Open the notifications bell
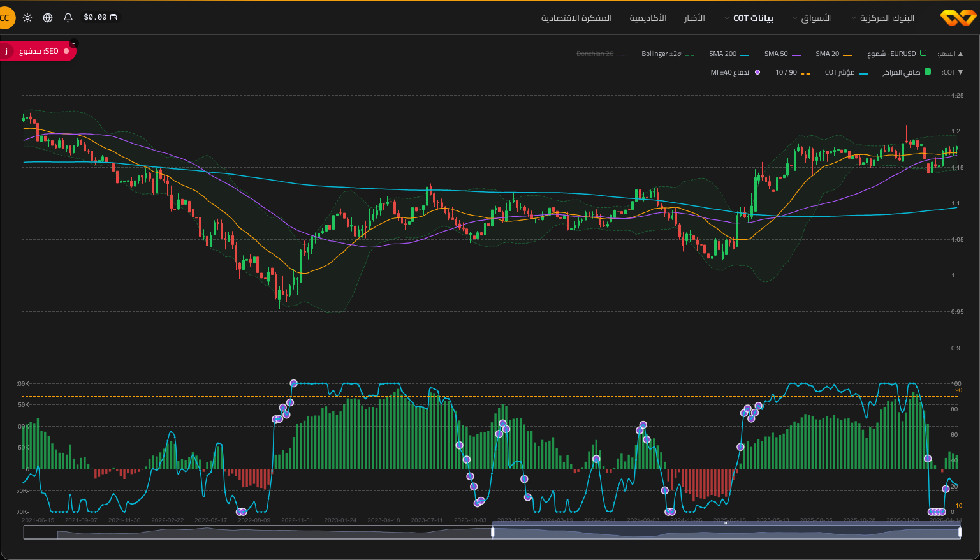Screen dimensions: 980x560 coord(68,18)
